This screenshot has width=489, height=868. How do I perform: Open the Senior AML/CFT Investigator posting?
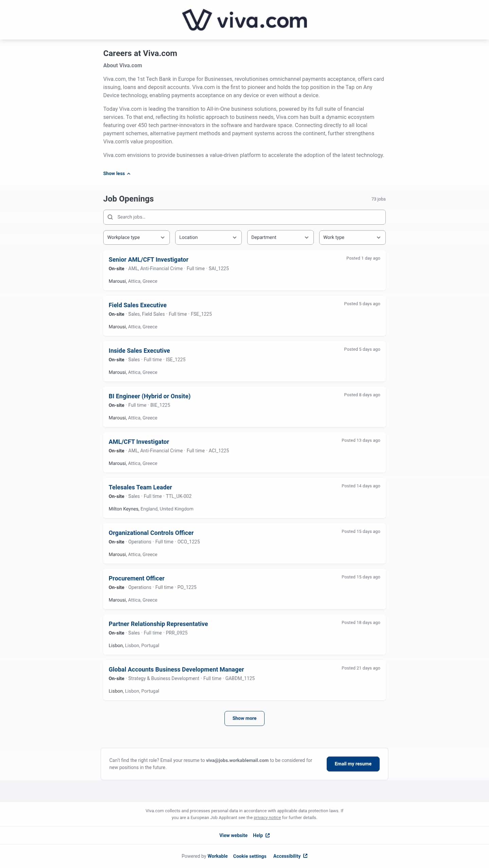(x=148, y=259)
